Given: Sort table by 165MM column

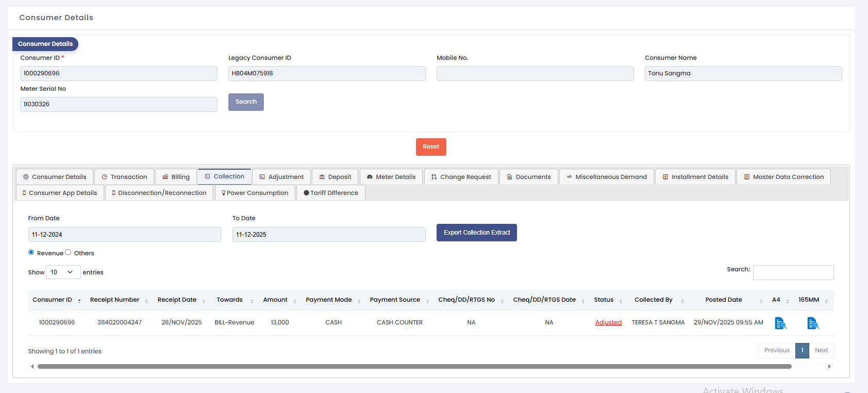Looking at the screenshot, I should click(x=814, y=300).
